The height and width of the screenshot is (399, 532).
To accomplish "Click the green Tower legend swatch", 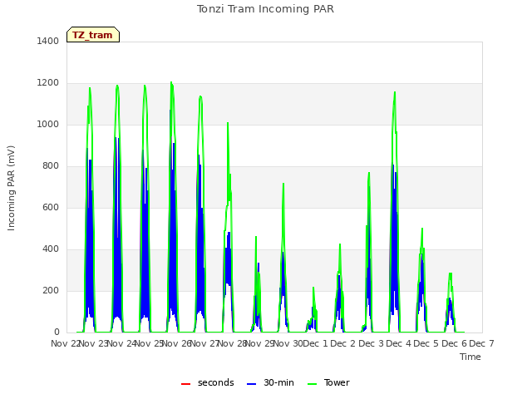I will (x=312, y=384).
